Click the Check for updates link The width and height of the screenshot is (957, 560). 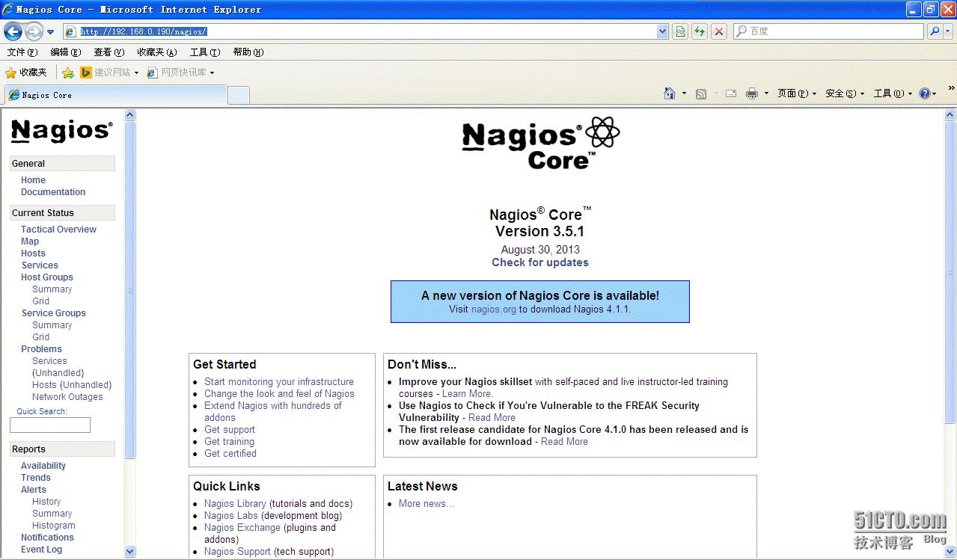point(540,262)
